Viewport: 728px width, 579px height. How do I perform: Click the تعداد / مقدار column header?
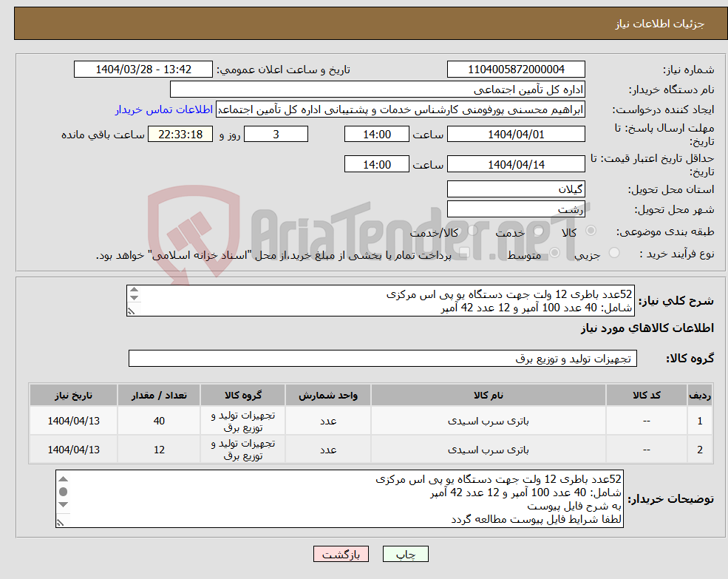tap(159, 395)
